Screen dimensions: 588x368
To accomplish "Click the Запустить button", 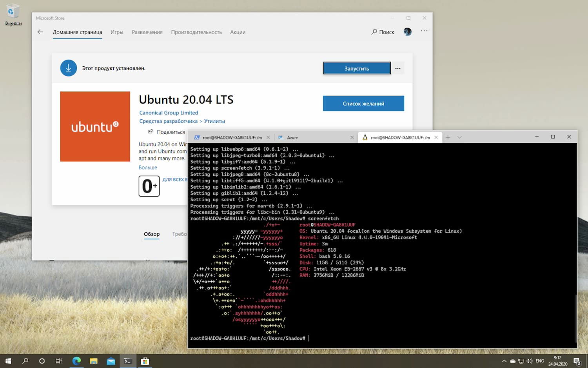I will [356, 68].
